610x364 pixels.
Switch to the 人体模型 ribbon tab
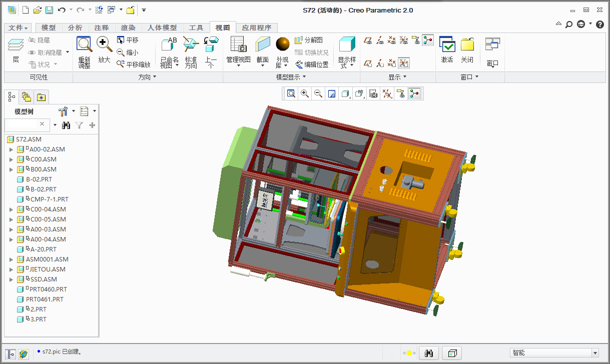point(162,28)
